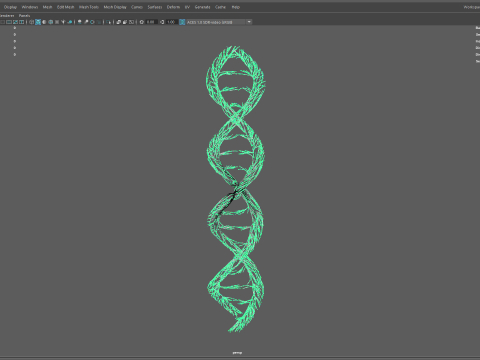Open the Display menu
The image size is (480, 360).
pos(10,7)
